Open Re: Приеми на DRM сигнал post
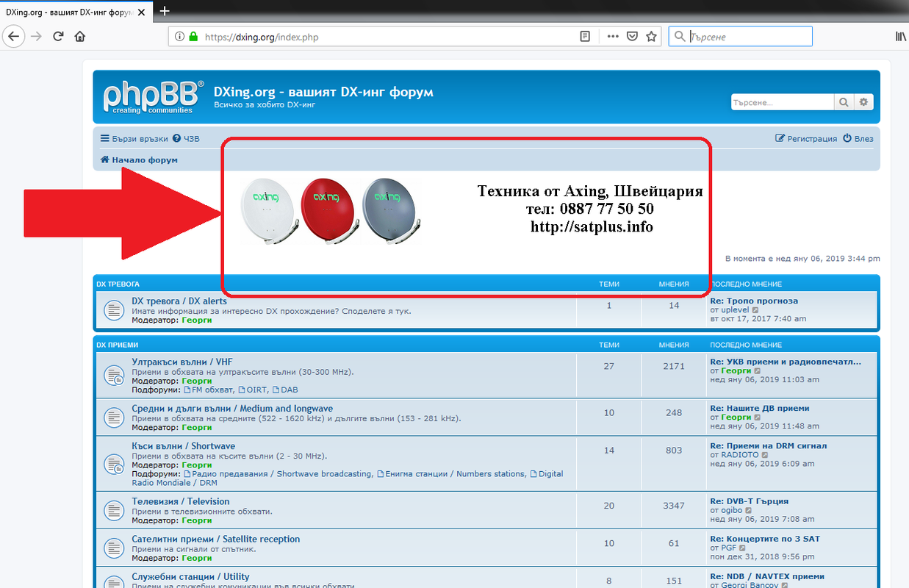 [769, 445]
